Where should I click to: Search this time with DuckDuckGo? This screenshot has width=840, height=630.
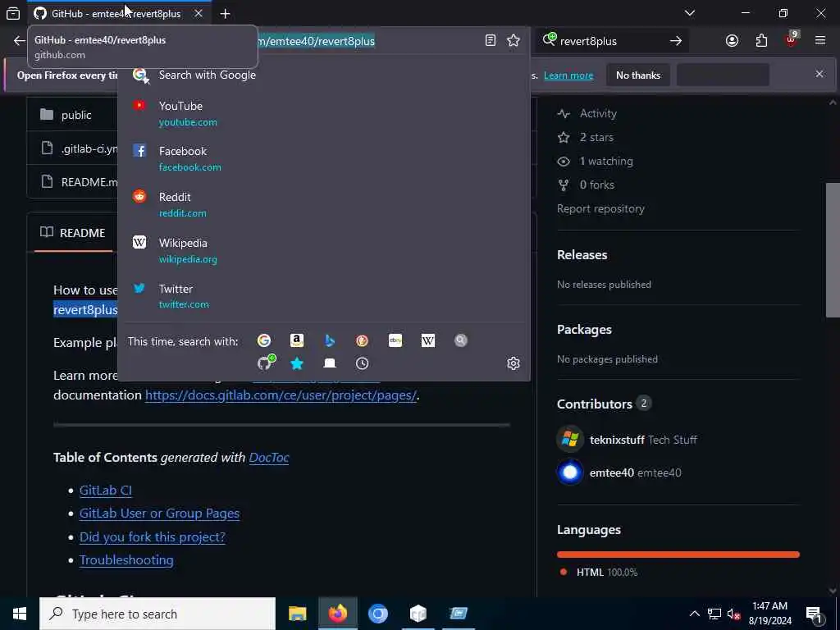[362, 340]
